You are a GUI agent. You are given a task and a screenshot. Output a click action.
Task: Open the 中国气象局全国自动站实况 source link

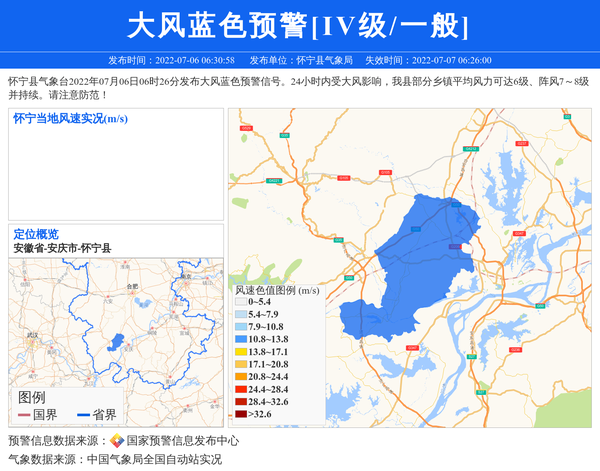coord(154,460)
